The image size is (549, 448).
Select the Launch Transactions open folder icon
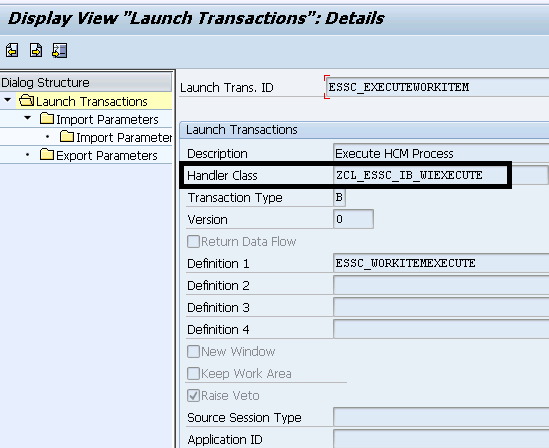pyautogui.click(x=27, y=100)
